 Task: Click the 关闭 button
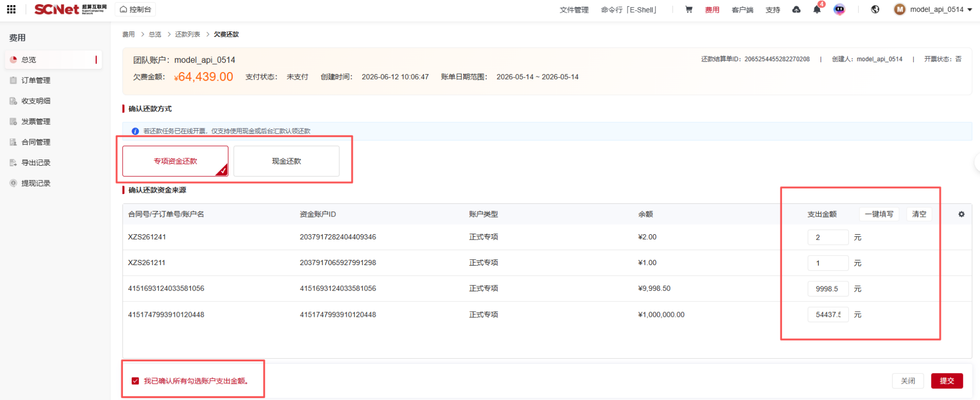point(908,381)
